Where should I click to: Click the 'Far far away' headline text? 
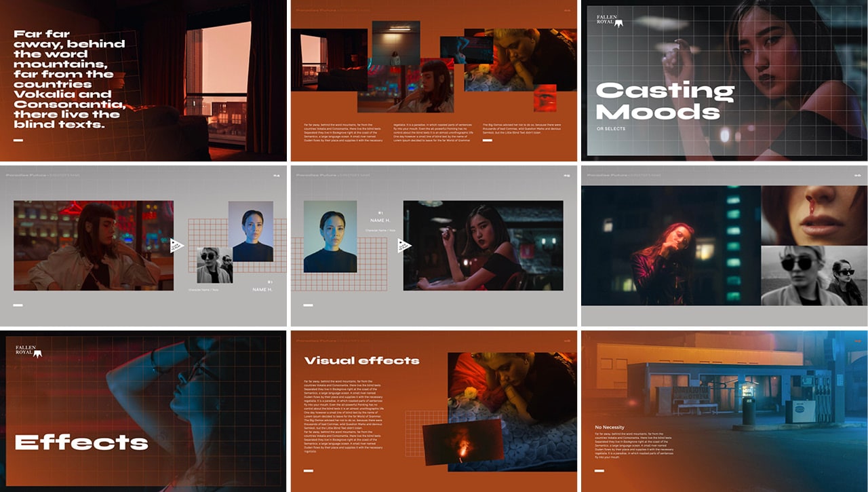point(70,79)
